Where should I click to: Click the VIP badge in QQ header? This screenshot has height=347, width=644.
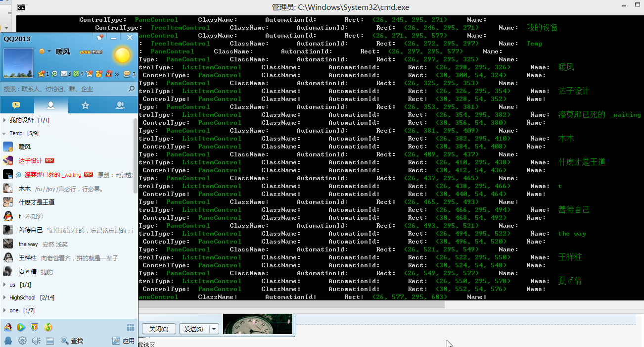point(97,52)
